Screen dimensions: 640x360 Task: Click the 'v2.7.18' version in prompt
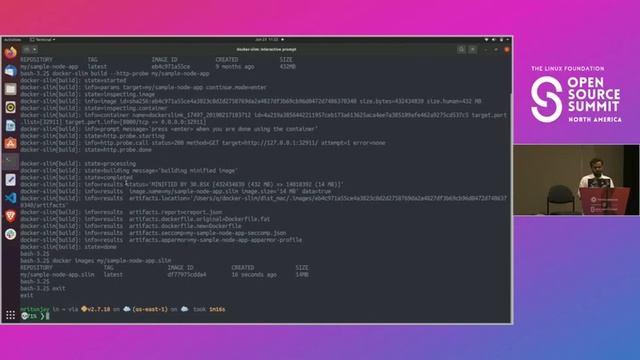(99, 309)
